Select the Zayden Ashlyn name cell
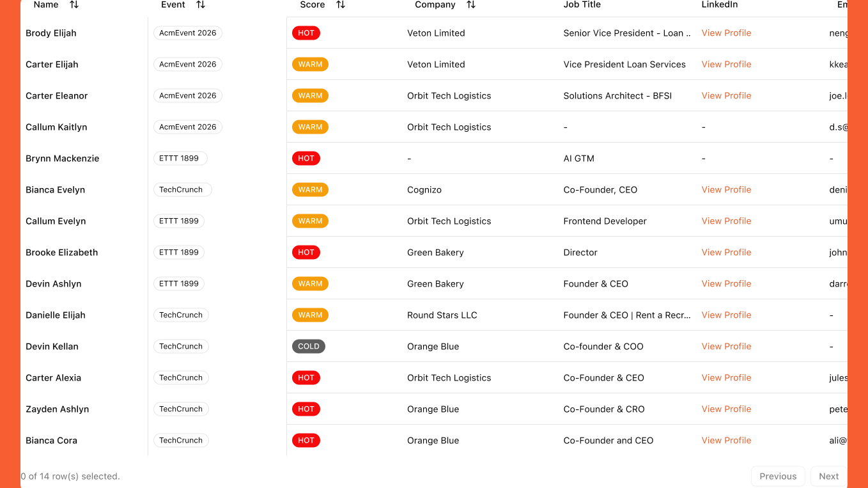 pyautogui.click(x=58, y=409)
